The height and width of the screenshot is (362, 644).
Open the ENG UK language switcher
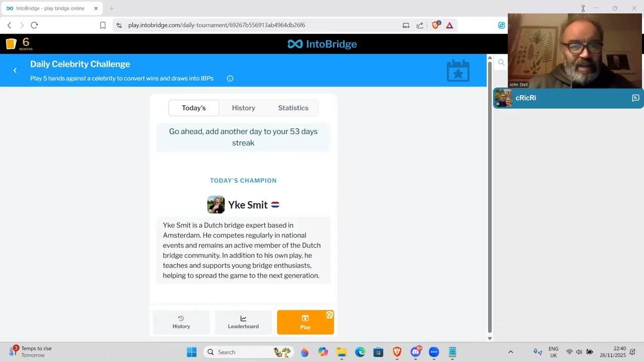tap(553, 352)
